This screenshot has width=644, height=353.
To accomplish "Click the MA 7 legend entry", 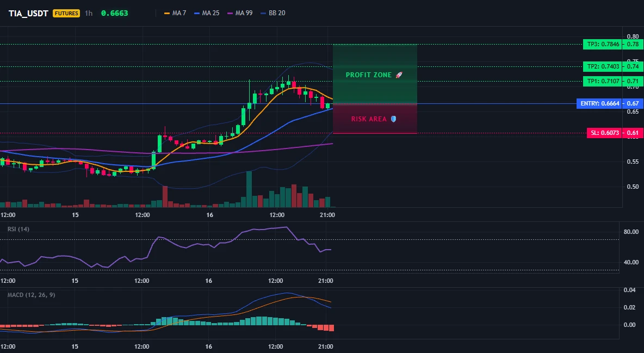I will [175, 13].
